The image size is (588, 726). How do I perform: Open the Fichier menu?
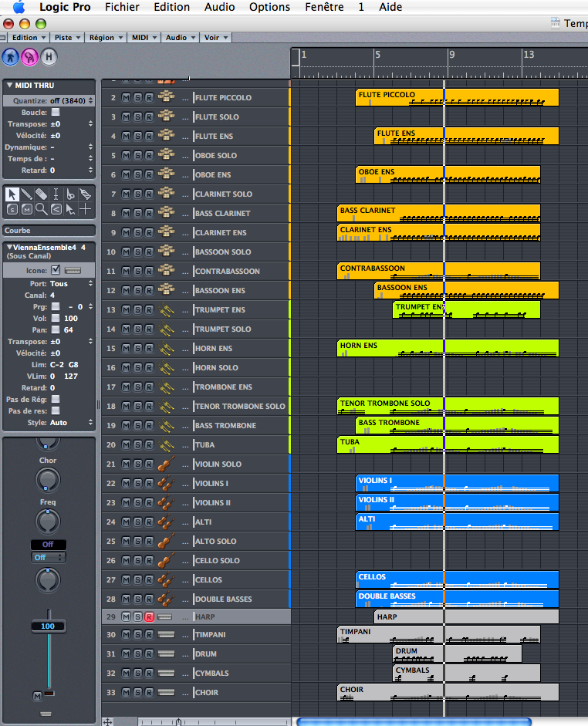pyautogui.click(x=122, y=7)
